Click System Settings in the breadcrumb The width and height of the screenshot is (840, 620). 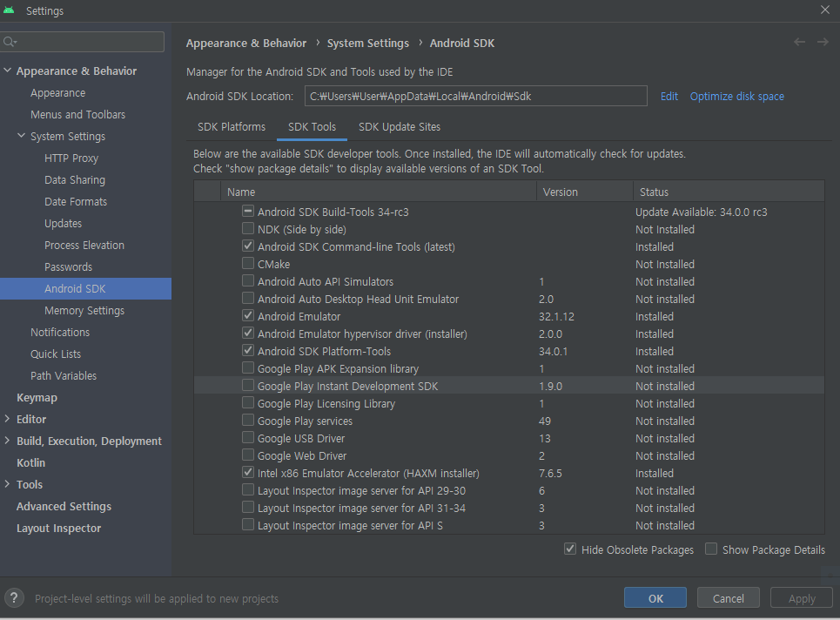coord(368,43)
